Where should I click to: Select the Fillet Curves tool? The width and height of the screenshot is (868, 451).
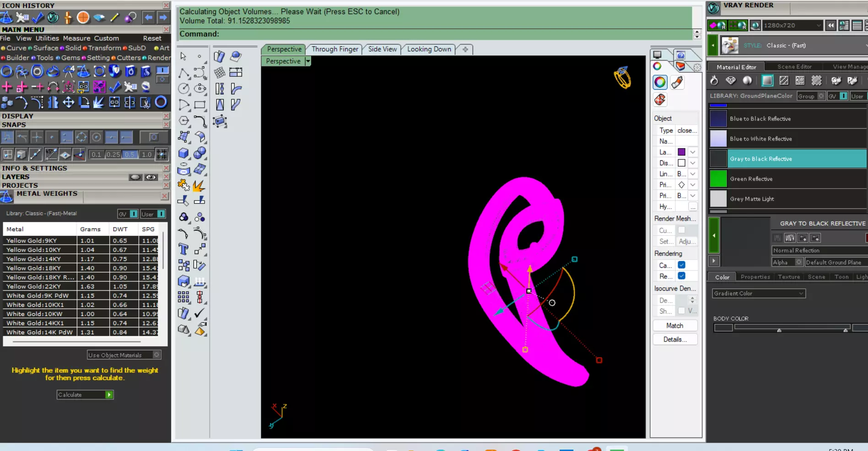(x=200, y=121)
